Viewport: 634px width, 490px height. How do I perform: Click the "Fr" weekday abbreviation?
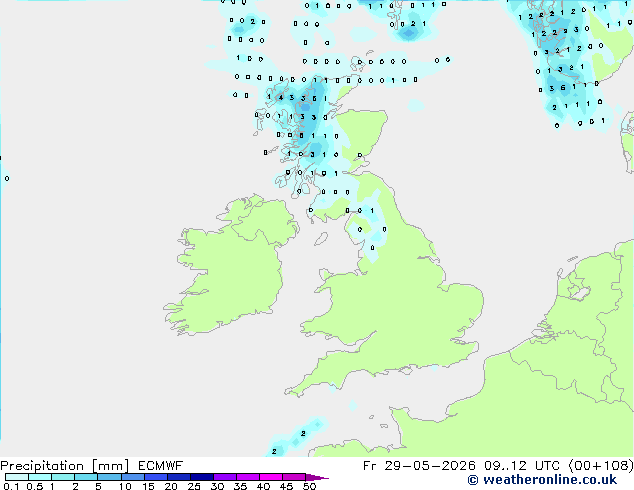click(370, 466)
